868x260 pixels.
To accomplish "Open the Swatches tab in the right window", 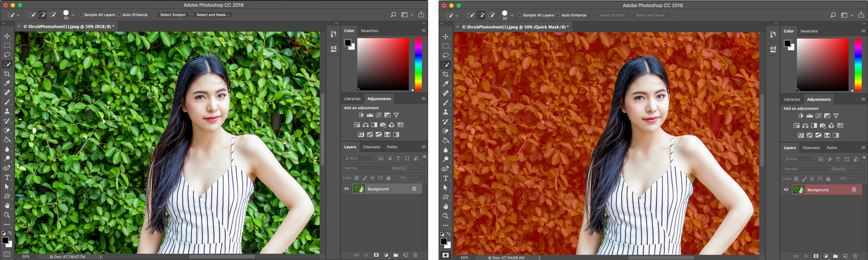I will [x=809, y=31].
